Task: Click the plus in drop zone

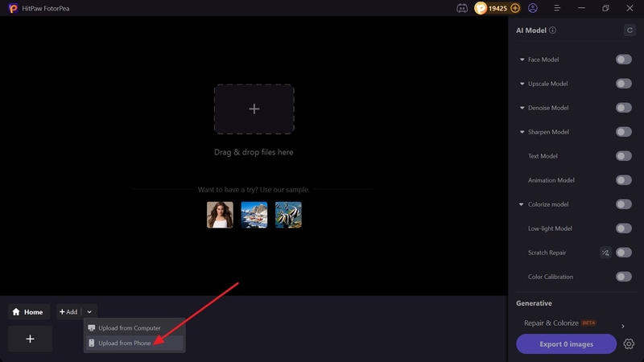Action: point(254,109)
